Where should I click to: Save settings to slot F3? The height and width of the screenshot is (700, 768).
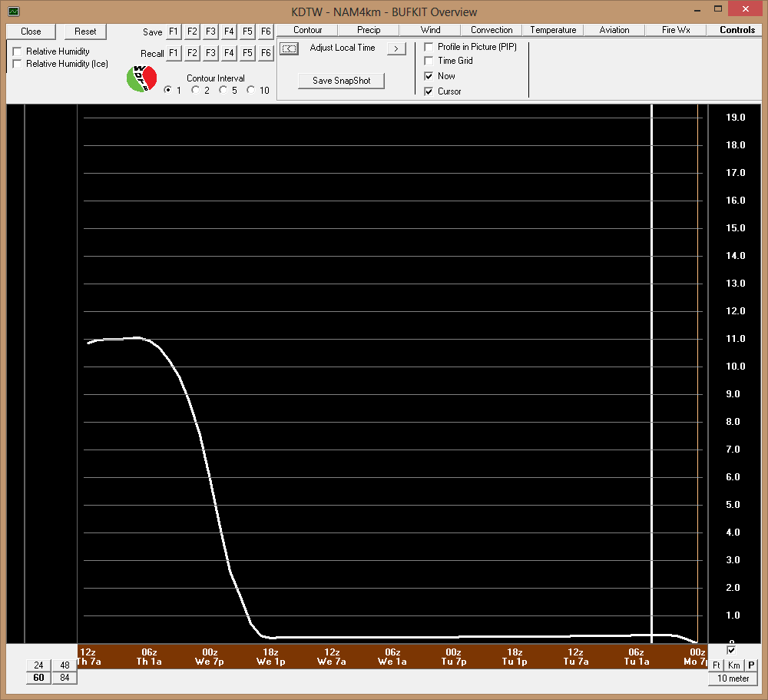click(210, 32)
